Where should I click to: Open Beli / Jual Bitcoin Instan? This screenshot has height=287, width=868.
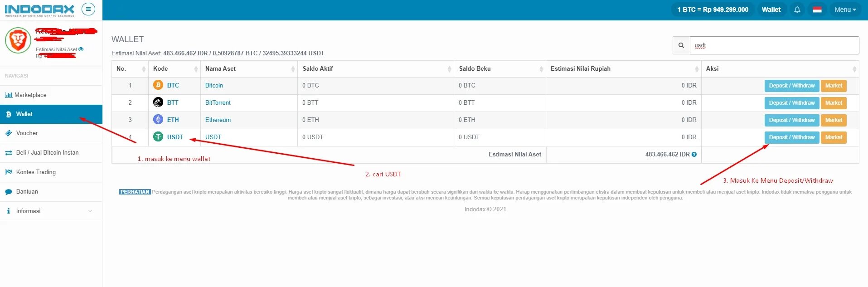(x=51, y=153)
